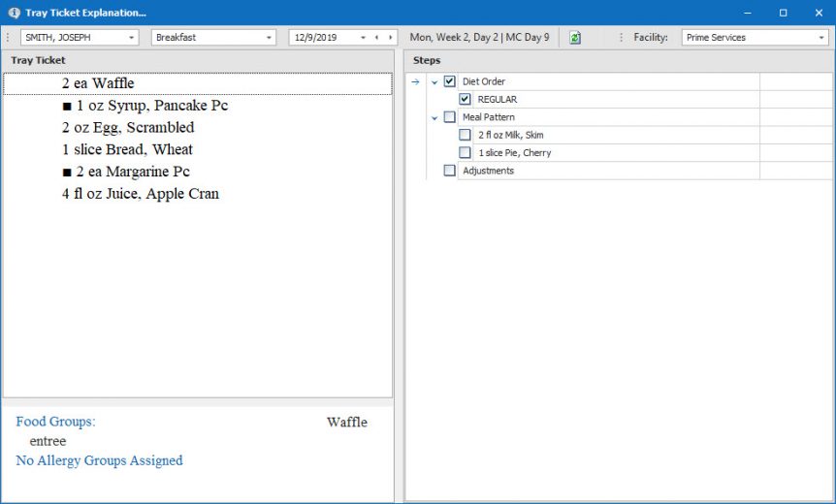Click the Food Groups link text

click(x=55, y=422)
